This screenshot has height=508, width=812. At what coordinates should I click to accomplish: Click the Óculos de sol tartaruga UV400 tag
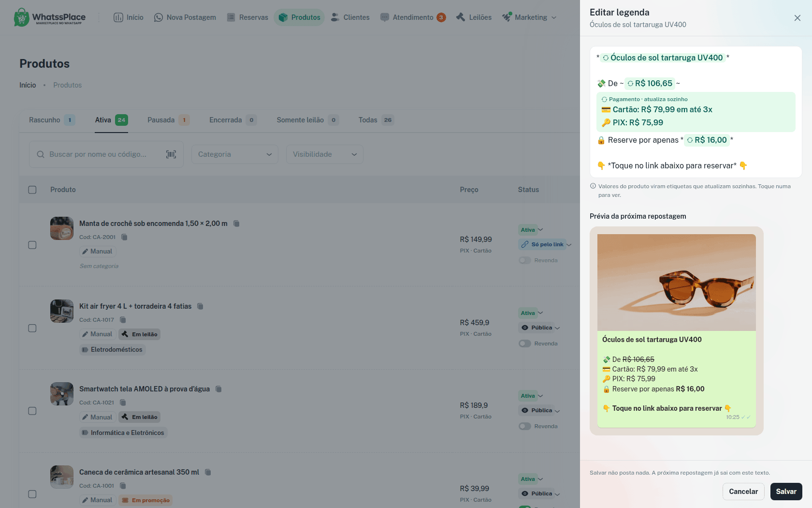pyautogui.click(x=663, y=58)
